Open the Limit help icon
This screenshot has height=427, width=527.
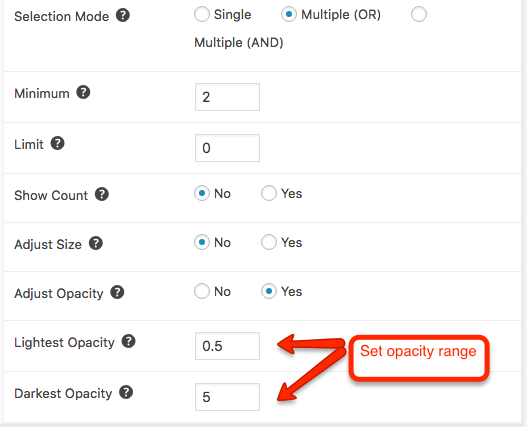pos(57,143)
